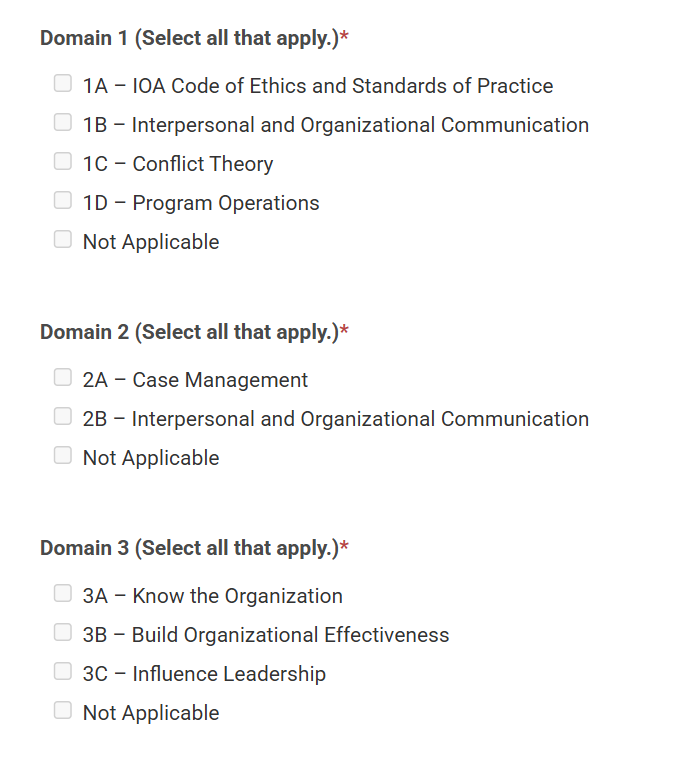This screenshot has height=758, width=689.
Task: Select the 1C Conflict Theory checkbox
Action: tap(63, 161)
